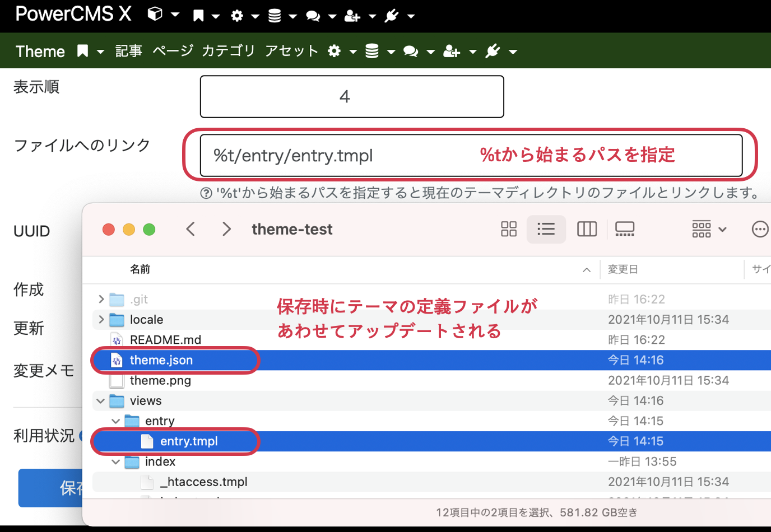Click the 表示順 input field
The width and height of the screenshot is (771, 532).
pos(352,97)
